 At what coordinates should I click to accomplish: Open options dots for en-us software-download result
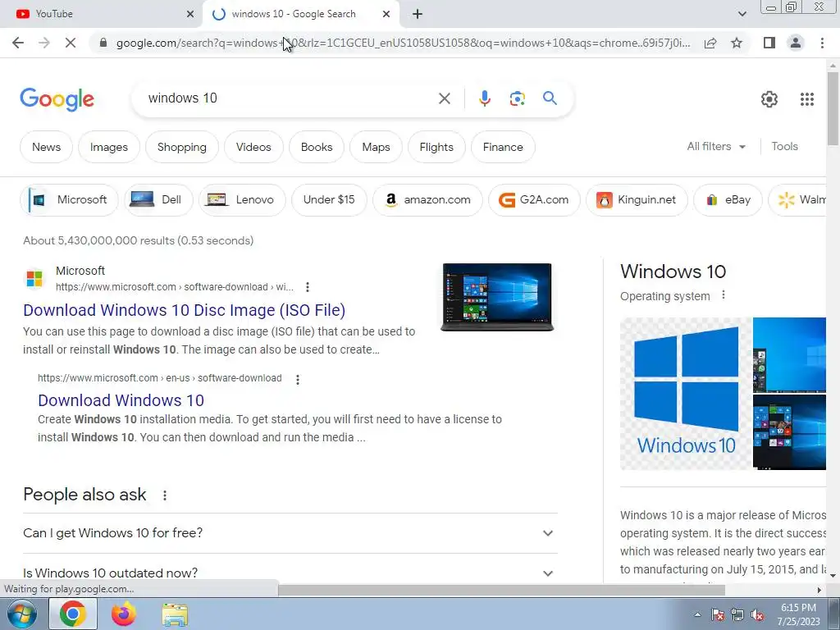coord(298,379)
